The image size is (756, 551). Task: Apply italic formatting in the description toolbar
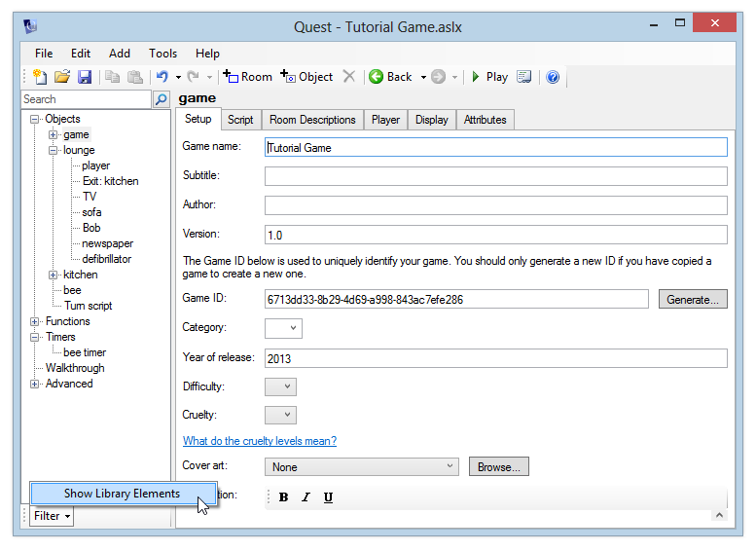click(x=306, y=497)
